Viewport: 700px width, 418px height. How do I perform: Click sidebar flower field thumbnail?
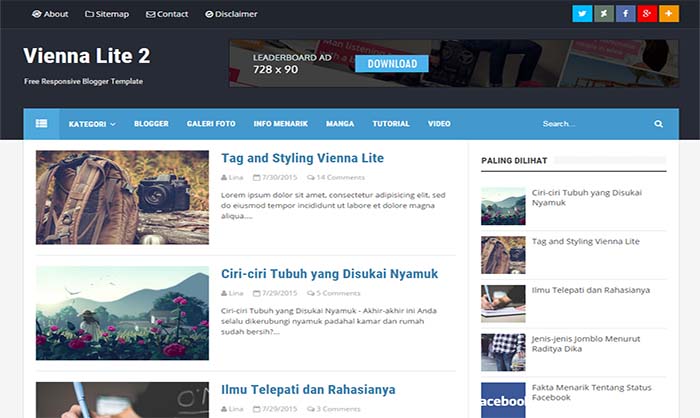click(x=503, y=206)
